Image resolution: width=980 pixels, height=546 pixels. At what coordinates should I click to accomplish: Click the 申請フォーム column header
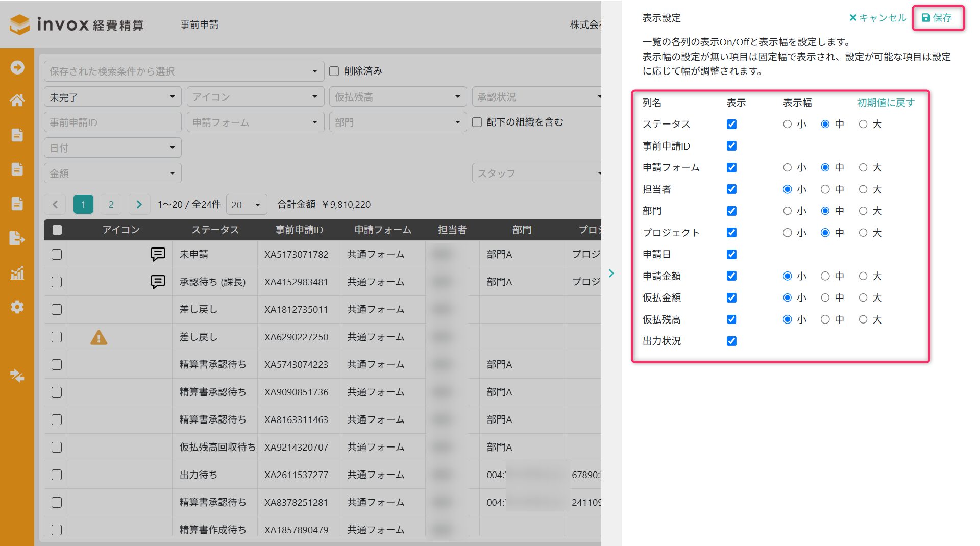382,230
